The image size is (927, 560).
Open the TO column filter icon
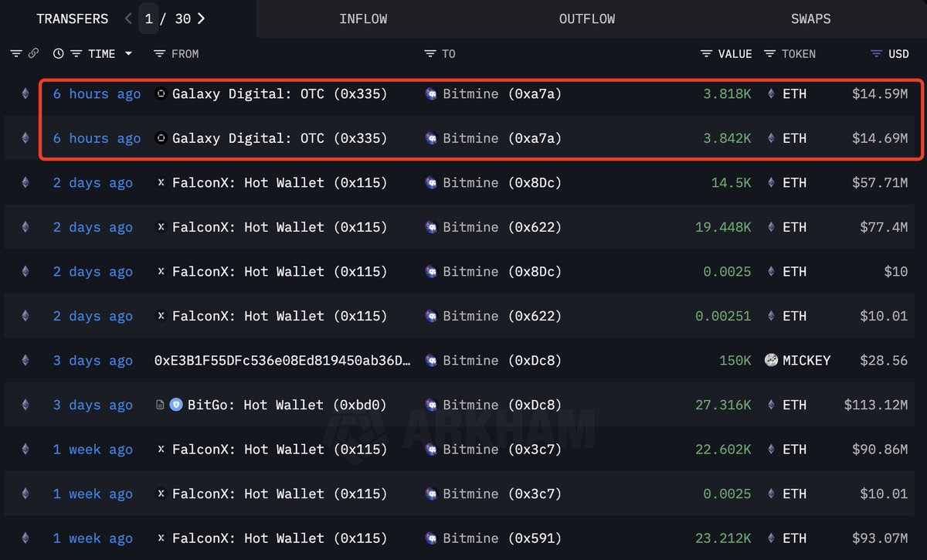click(430, 53)
